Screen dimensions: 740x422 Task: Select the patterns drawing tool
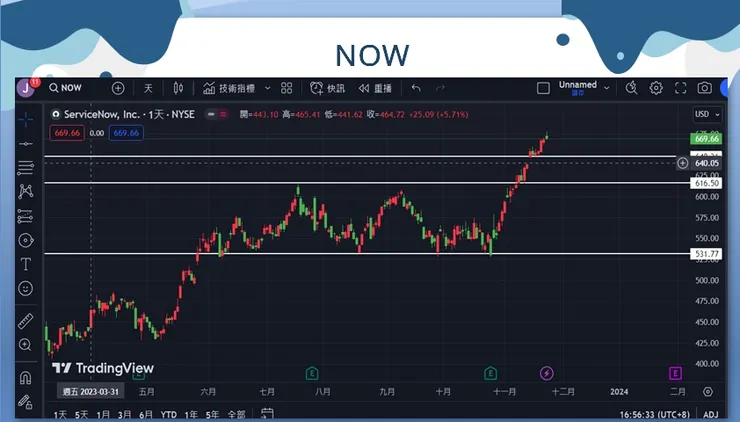pyautogui.click(x=25, y=191)
